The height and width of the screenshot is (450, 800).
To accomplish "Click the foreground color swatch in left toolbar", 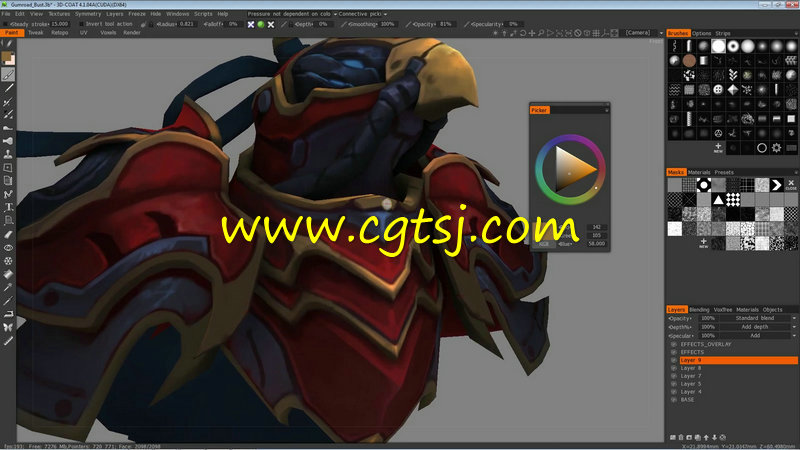I will [7, 57].
